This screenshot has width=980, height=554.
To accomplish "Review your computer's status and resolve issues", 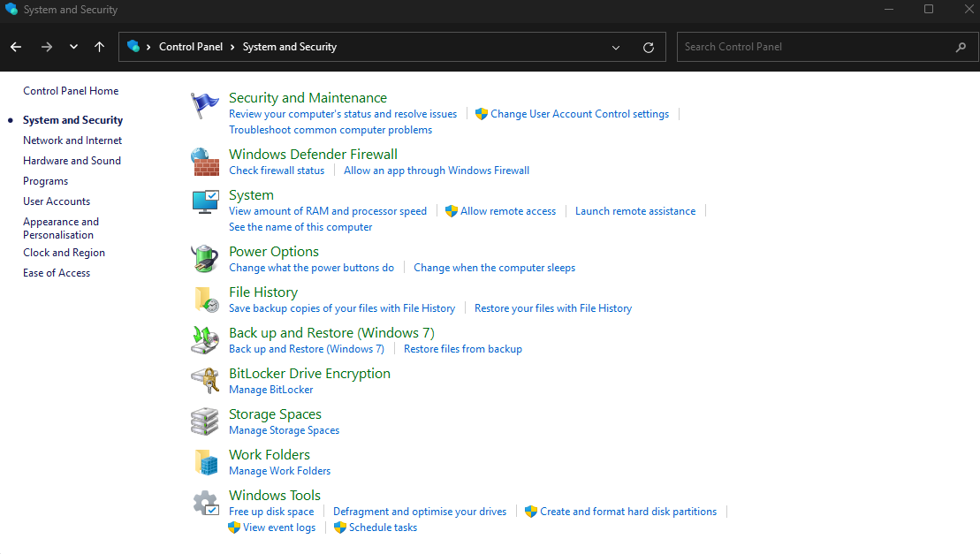I will pyautogui.click(x=343, y=114).
